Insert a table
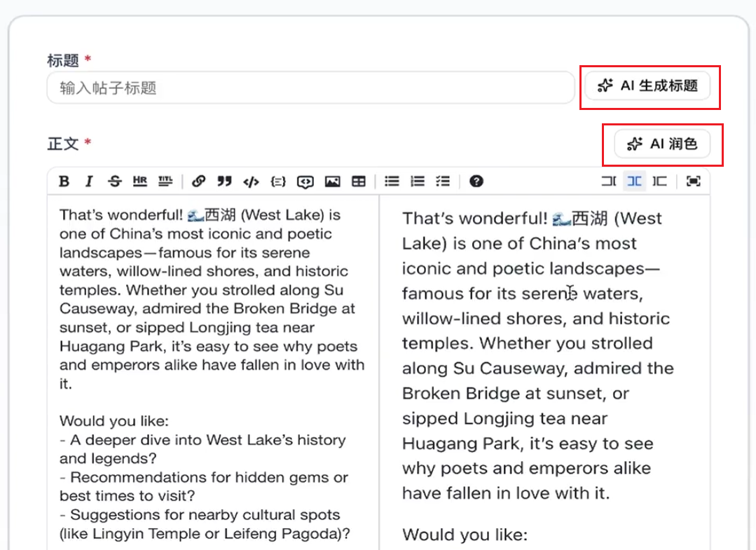 (x=359, y=181)
